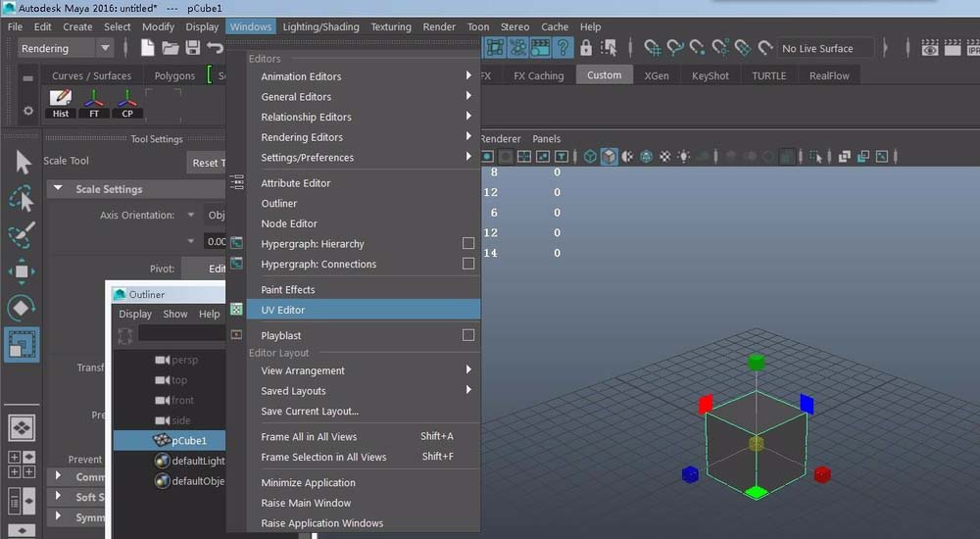Click Hypergraph: Connections option box

[468, 264]
